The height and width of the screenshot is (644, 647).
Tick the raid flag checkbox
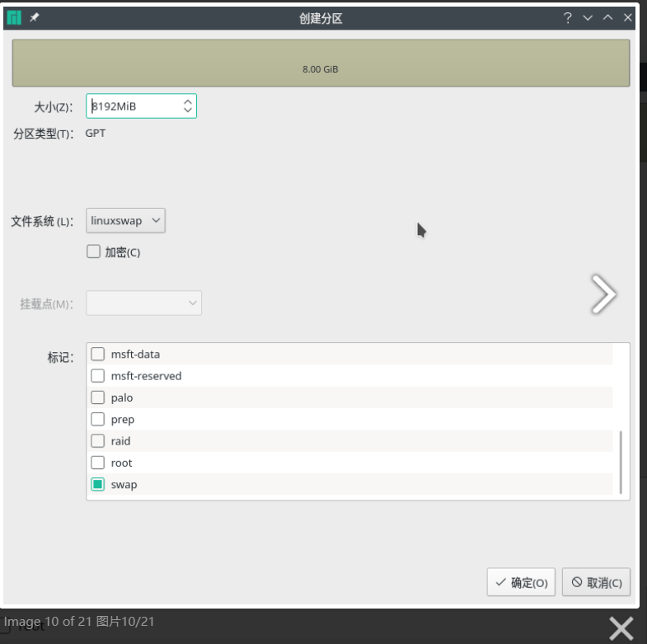(x=98, y=441)
